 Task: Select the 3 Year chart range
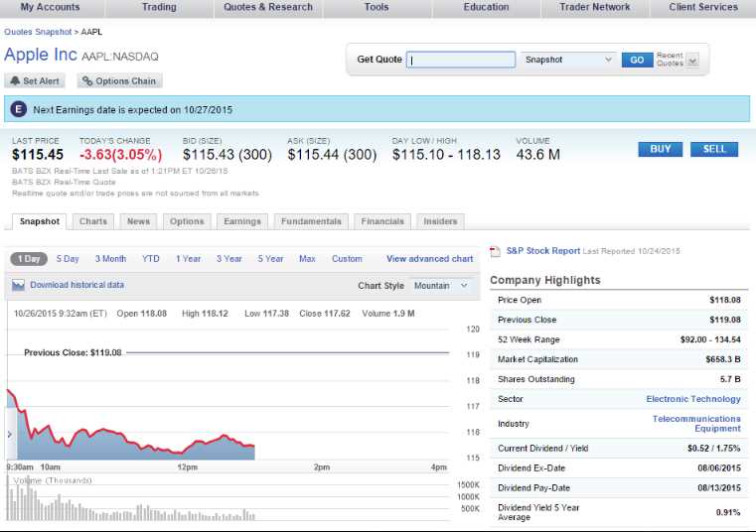(x=229, y=259)
